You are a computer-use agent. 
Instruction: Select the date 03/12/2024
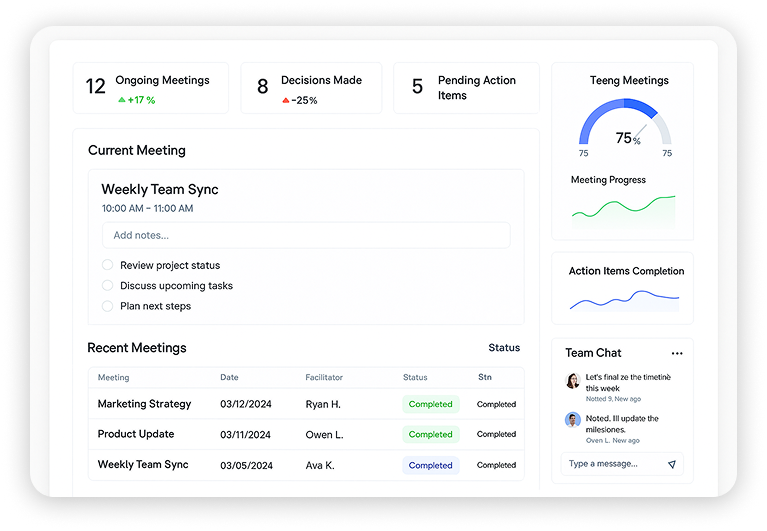tap(246, 404)
